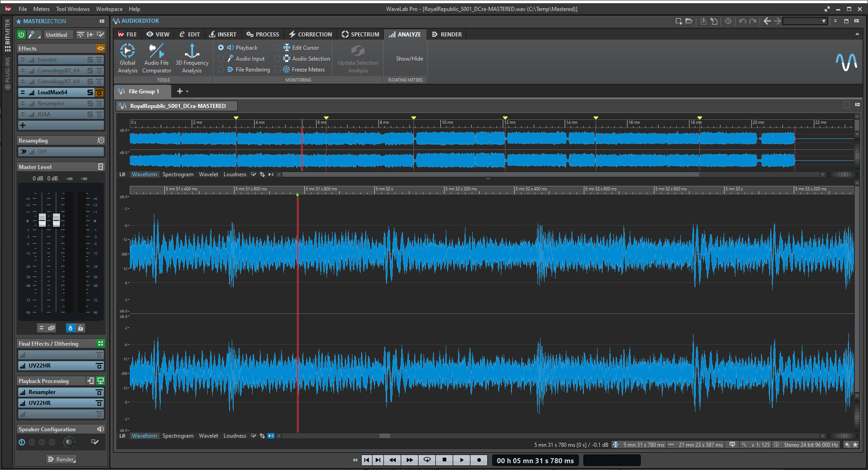
Task: Click the timecode display 00 h 05 mn
Action: point(535,460)
